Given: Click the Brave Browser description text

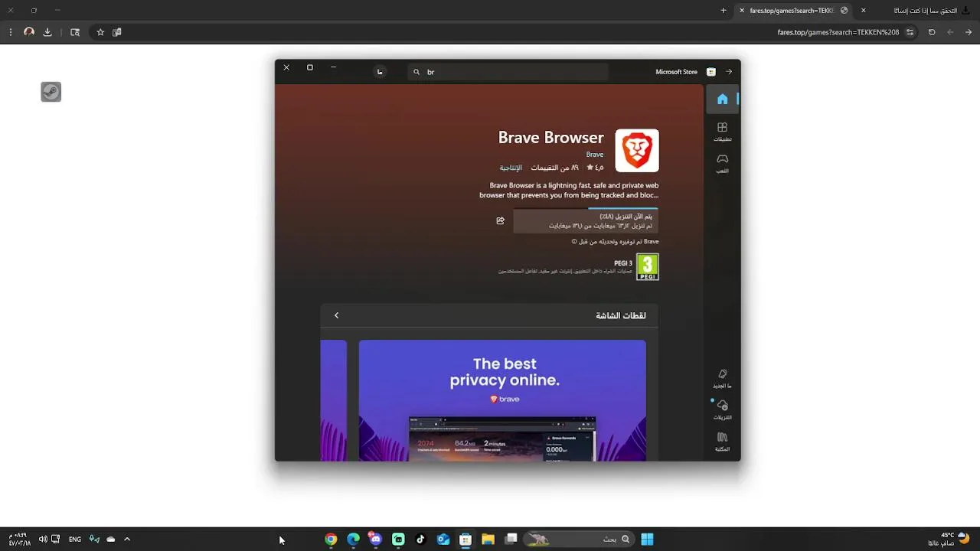Looking at the screenshot, I should (x=569, y=190).
